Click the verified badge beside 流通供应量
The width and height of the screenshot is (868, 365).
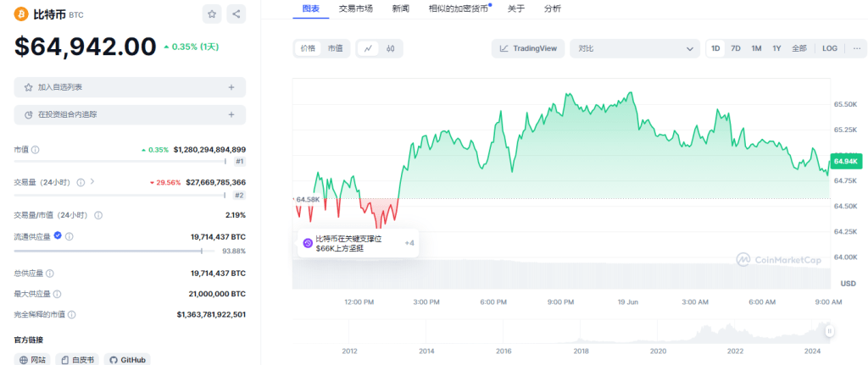58,236
